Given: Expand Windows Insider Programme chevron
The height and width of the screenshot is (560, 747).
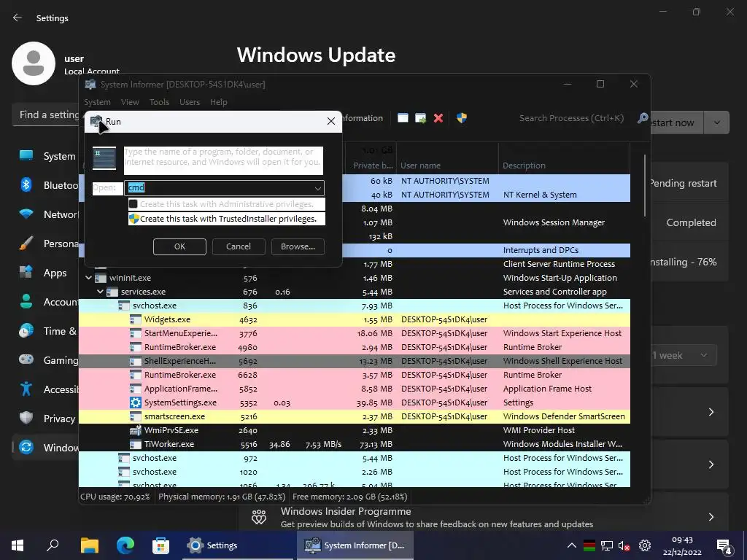Looking at the screenshot, I should 711,517.
